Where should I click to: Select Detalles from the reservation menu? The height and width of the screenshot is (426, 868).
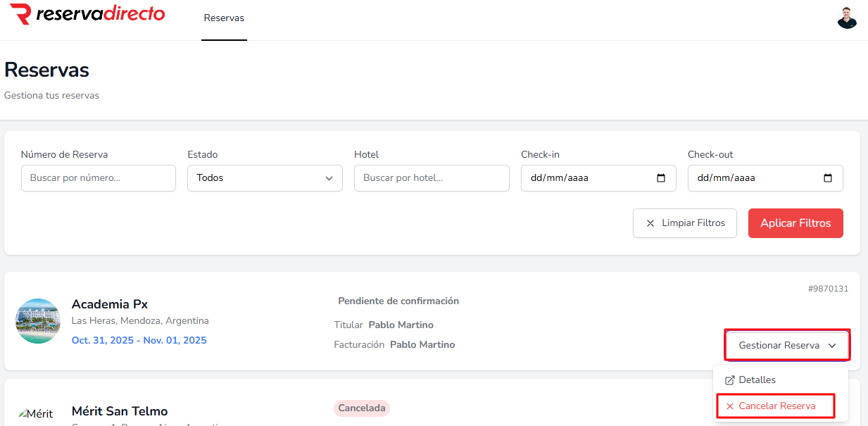757,380
